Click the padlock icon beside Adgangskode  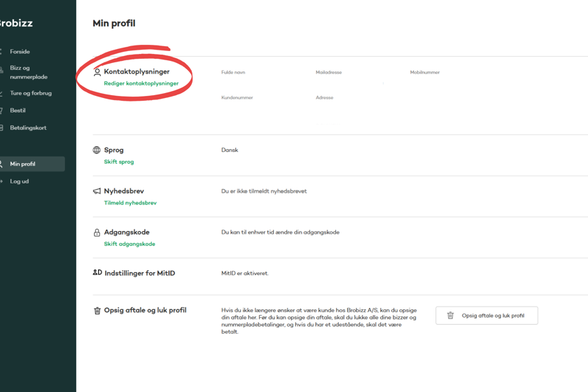click(x=97, y=232)
